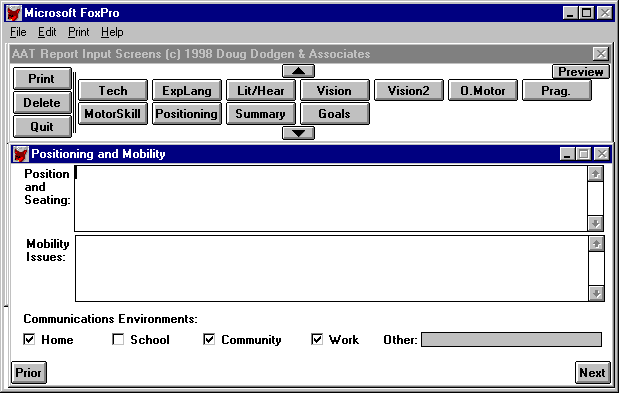Viewport: 619px width, 393px height.
Task: Click the Next button
Action: [x=592, y=372]
